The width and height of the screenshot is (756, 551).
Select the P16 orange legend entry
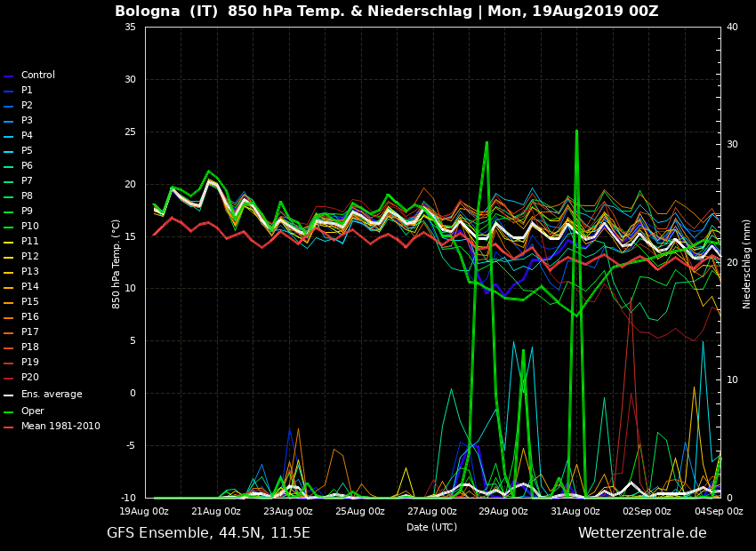[x=29, y=317]
